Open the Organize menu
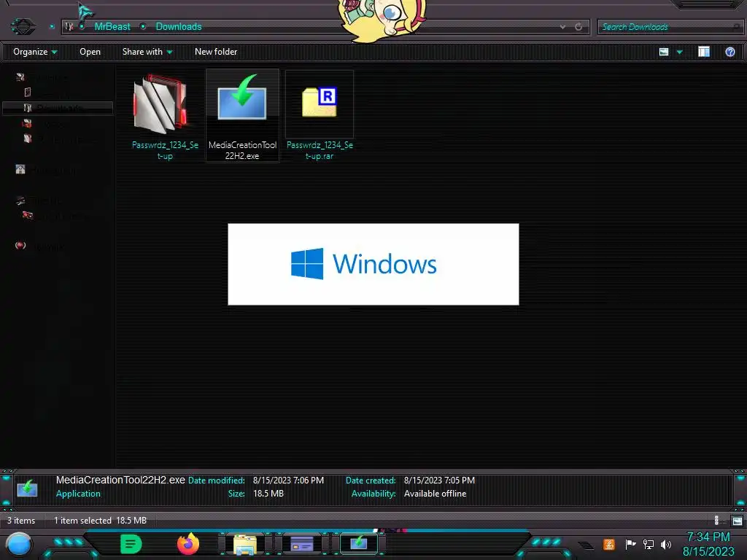Viewport: 747px width, 560px height. pyautogui.click(x=35, y=52)
